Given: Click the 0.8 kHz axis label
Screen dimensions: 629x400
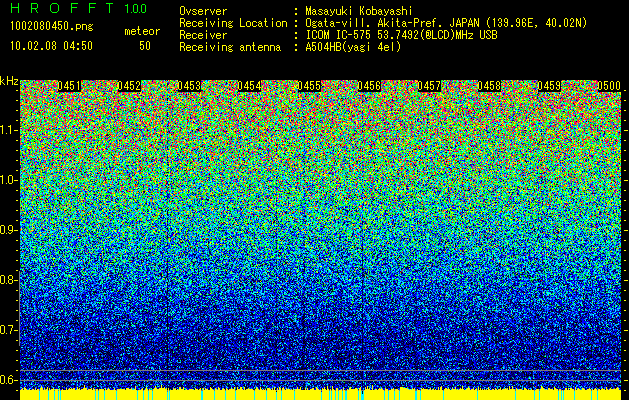Looking at the screenshot, I should pyautogui.click(x=8, y=280).
